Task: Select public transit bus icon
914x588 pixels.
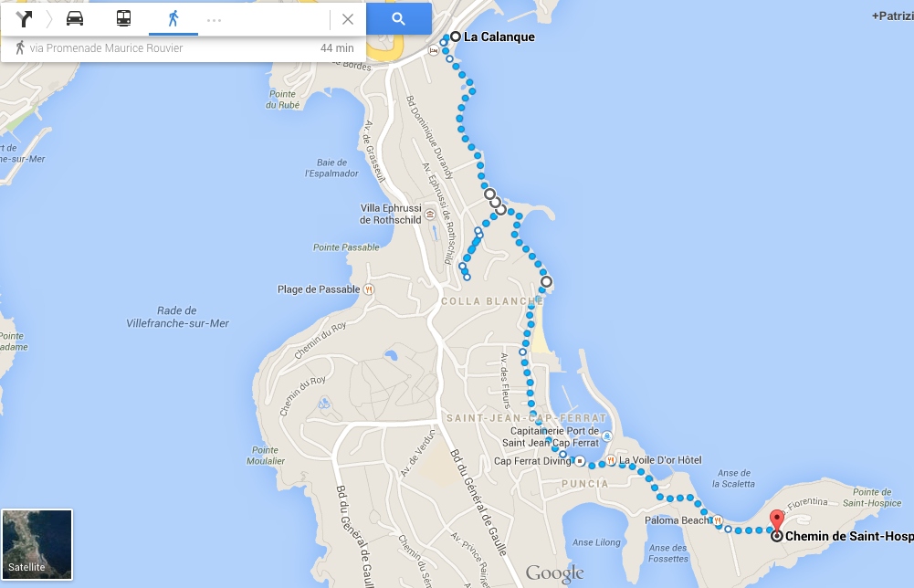Action: pos(123,18)
